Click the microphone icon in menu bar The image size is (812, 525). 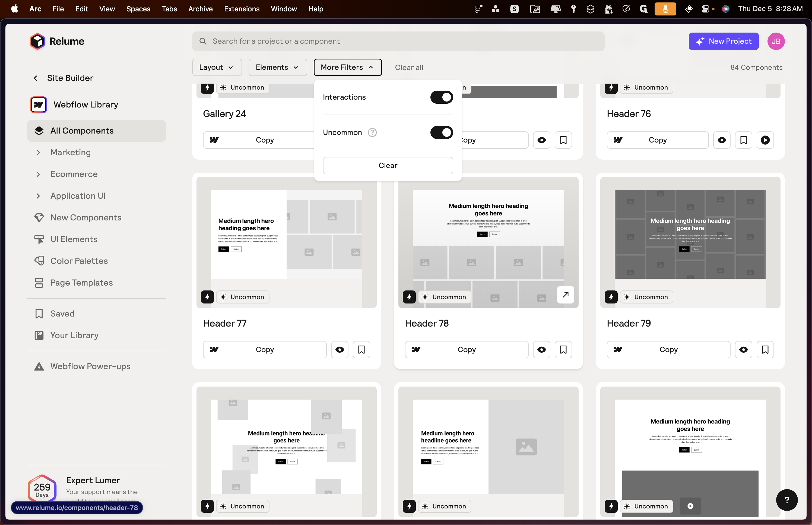coord(665,9)
